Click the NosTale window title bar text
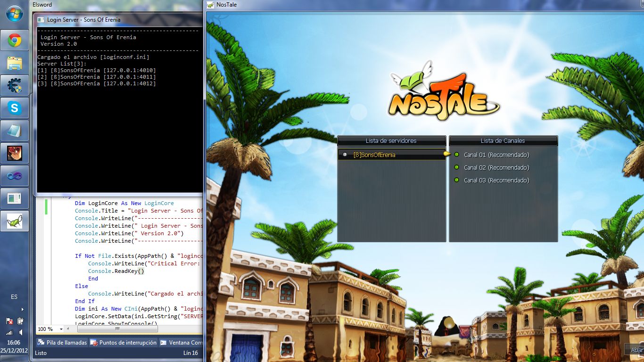 pyautogui.click(x=226, y=5)
